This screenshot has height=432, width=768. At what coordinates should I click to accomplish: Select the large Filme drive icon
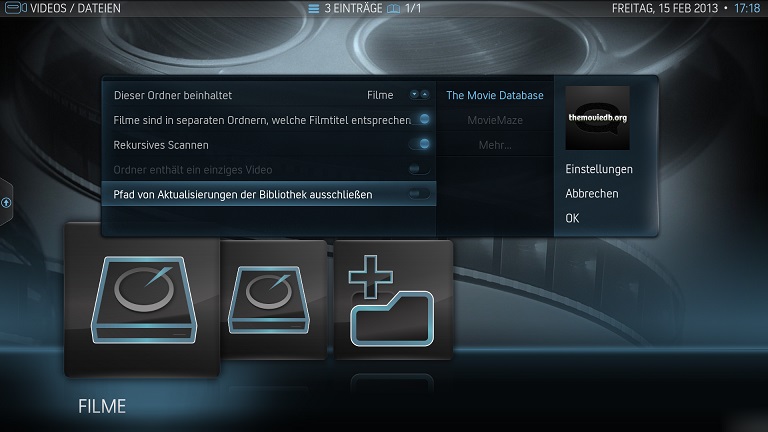point(144,300)
